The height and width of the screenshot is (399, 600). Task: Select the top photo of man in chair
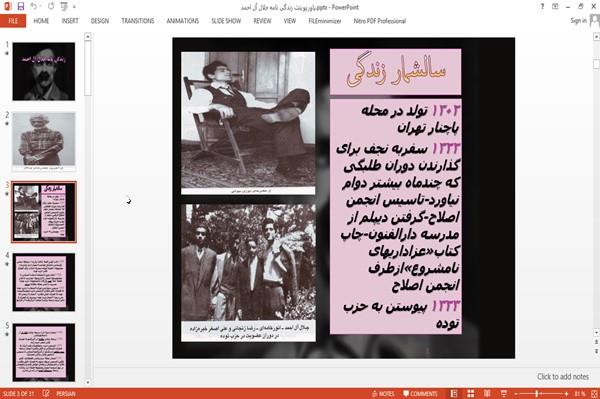coord(248,123)
